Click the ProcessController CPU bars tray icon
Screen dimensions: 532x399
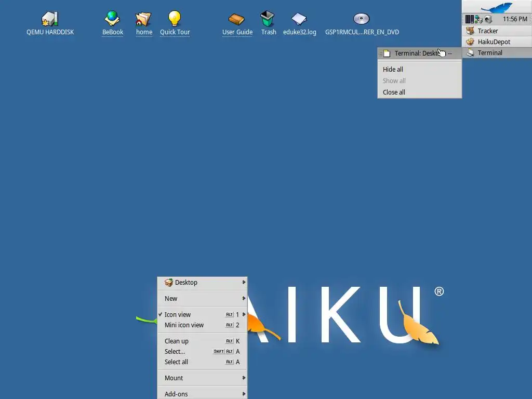click(x=469, y=19)
